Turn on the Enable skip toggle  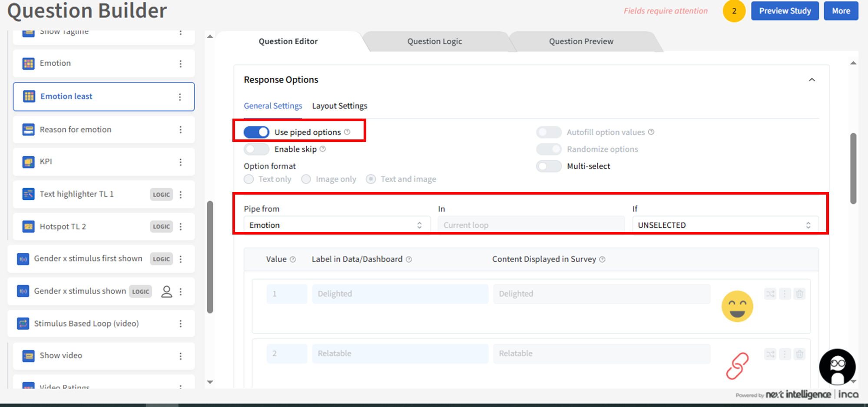pos(256,149)
